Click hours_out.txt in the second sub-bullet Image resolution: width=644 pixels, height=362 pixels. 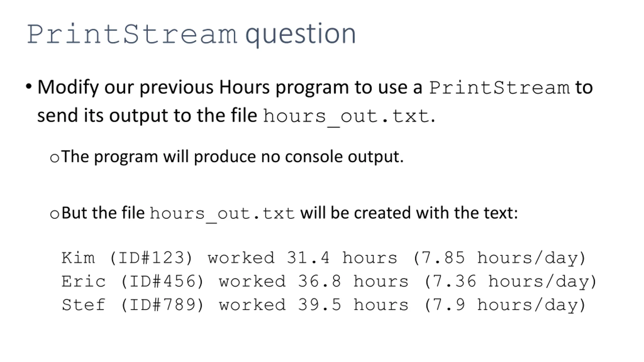222,214
